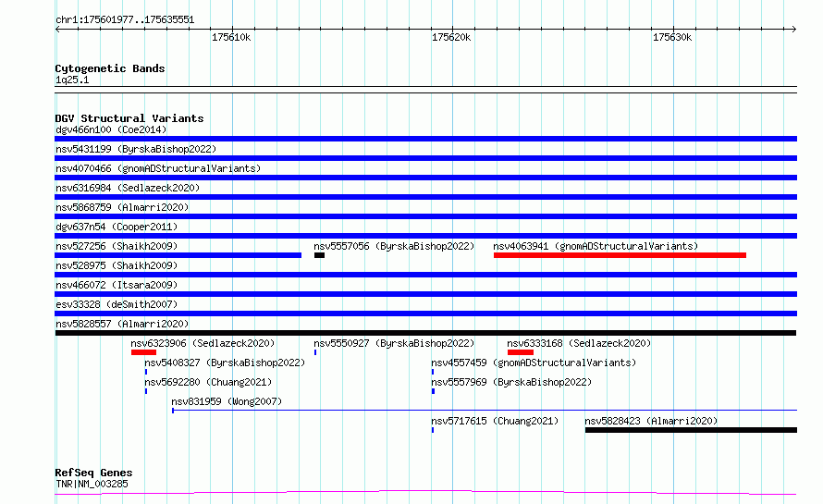Screen dimensions: 823x504
Task: Open the nsv527256 (Shaikh2009) label
Action: [117, 246]
